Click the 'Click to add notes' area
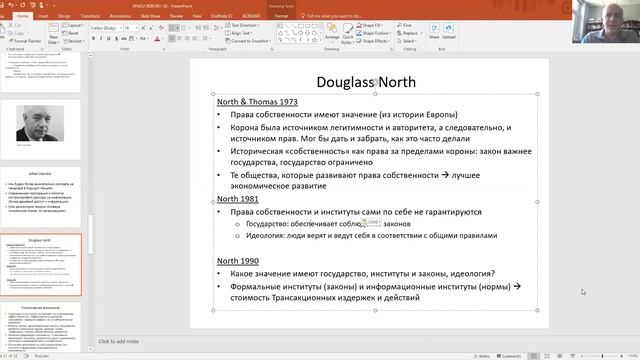Image resolution: width=640 pixels, height=360 pixels. pos(119,341)
